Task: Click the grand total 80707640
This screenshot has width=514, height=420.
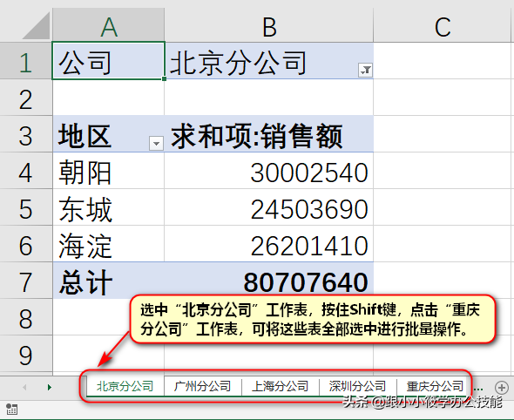Action: point(306,282)
